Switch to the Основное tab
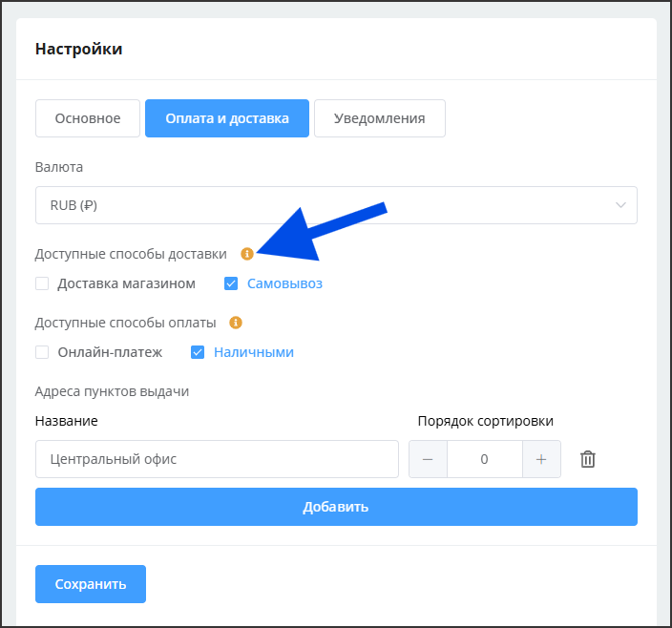The width and height of the screenshot is (672, 628). coord(88,118)
